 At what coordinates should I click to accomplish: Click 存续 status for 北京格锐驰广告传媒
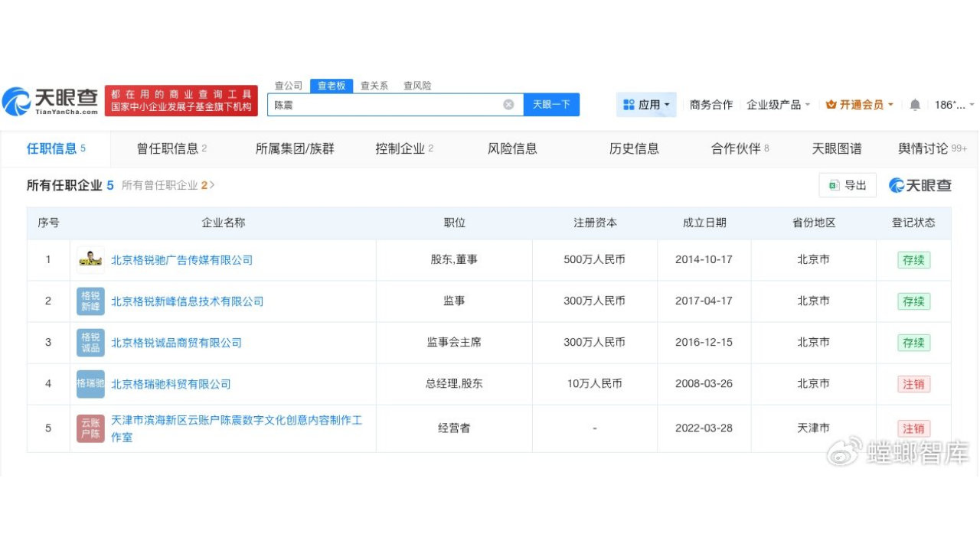coord(913,260)
